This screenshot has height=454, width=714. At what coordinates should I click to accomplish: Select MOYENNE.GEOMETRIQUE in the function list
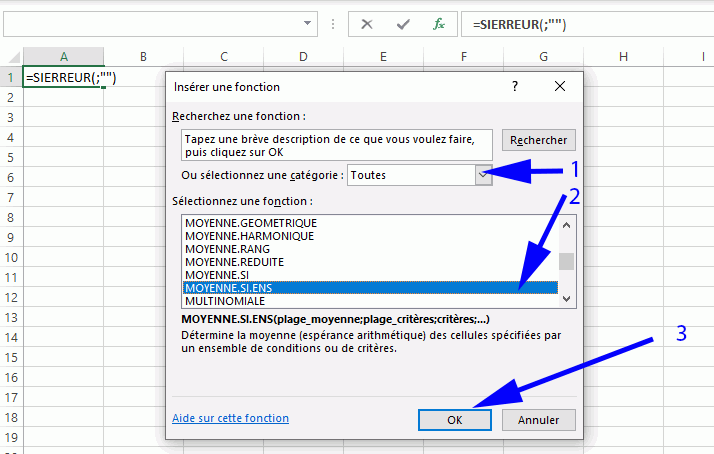[x=251, y=222]
